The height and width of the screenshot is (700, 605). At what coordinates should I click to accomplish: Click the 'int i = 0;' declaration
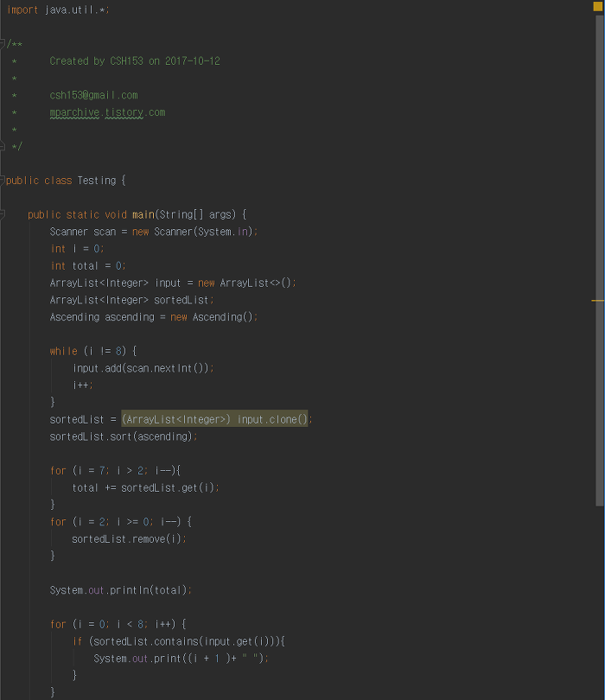pos(77,249)
